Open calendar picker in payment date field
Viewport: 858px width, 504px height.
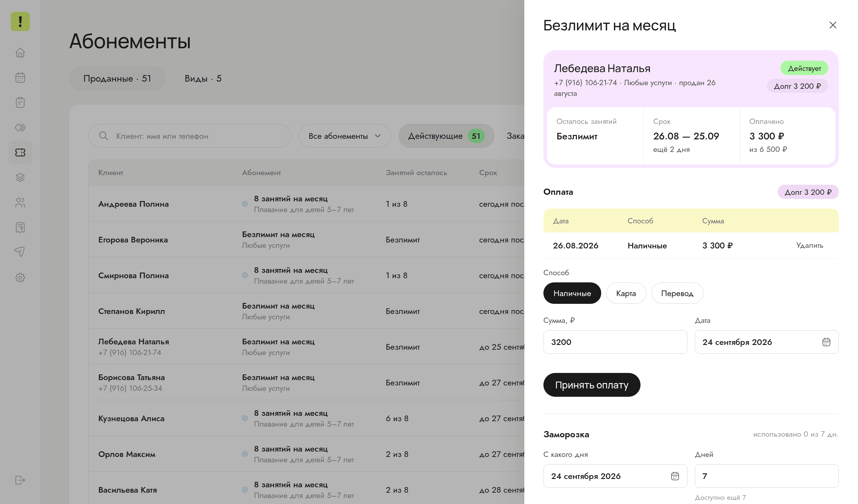coord(826,342)
